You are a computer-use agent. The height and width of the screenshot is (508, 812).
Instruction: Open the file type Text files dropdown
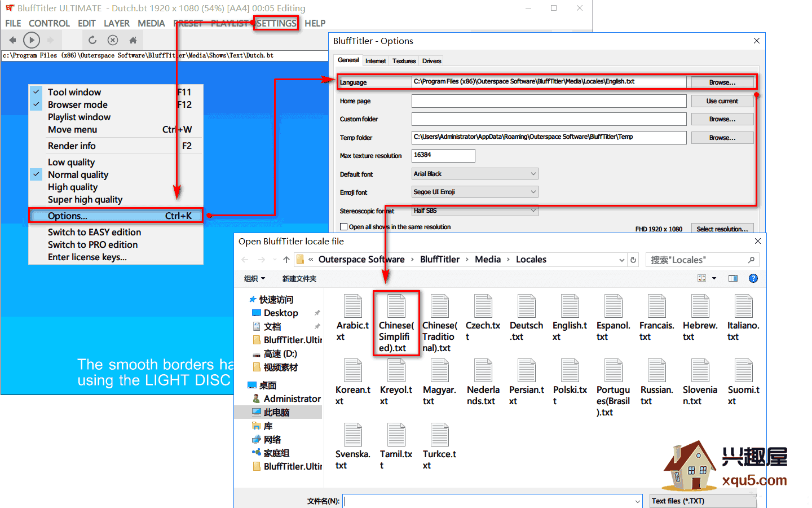point(703,501)
